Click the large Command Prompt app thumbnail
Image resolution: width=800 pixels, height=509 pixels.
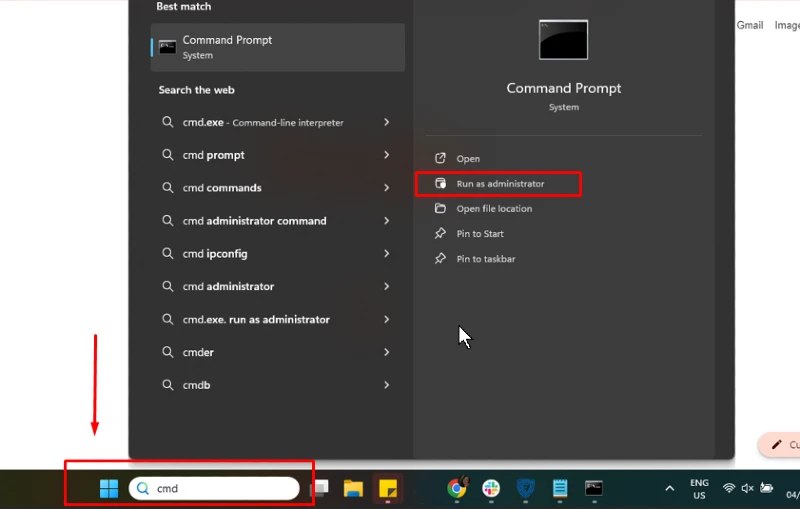(x=563, y=40)
